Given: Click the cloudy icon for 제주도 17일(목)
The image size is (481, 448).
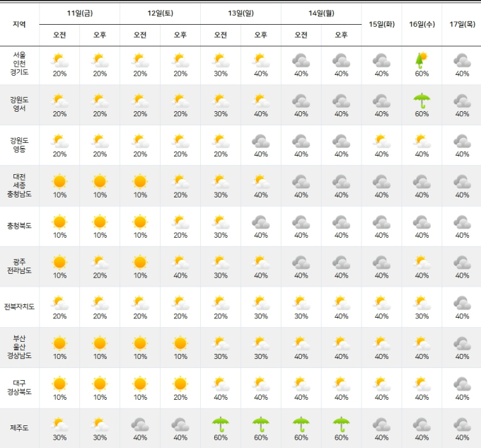Looking at the screenshot, I should click(x=462, y=425).
